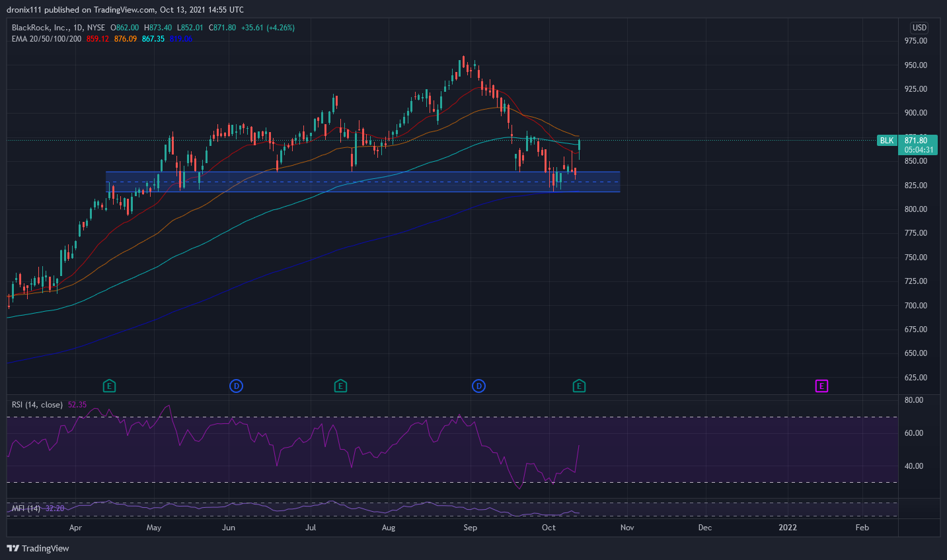The height and width of the screenshot is (560, 947).
Task: Click the Aug label on time axis
Action: point(389,528)
